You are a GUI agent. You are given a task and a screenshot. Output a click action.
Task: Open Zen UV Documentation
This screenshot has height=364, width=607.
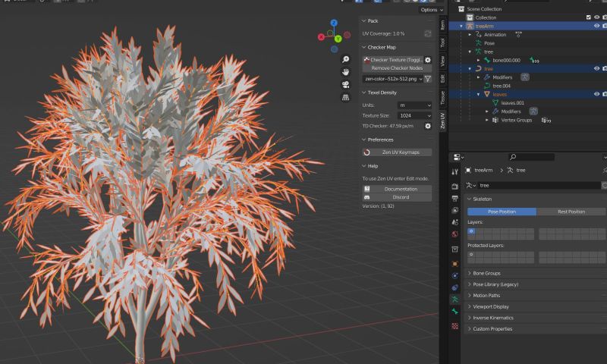coord(397,189)
